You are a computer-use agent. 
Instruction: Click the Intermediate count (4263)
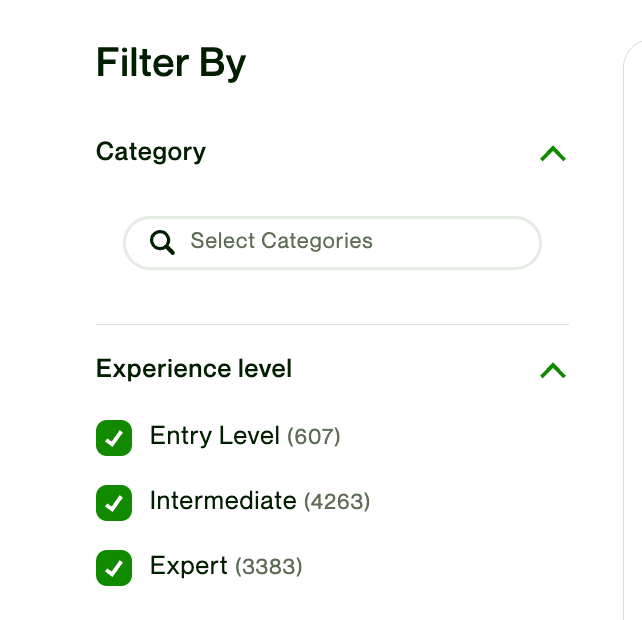(337, 501)
